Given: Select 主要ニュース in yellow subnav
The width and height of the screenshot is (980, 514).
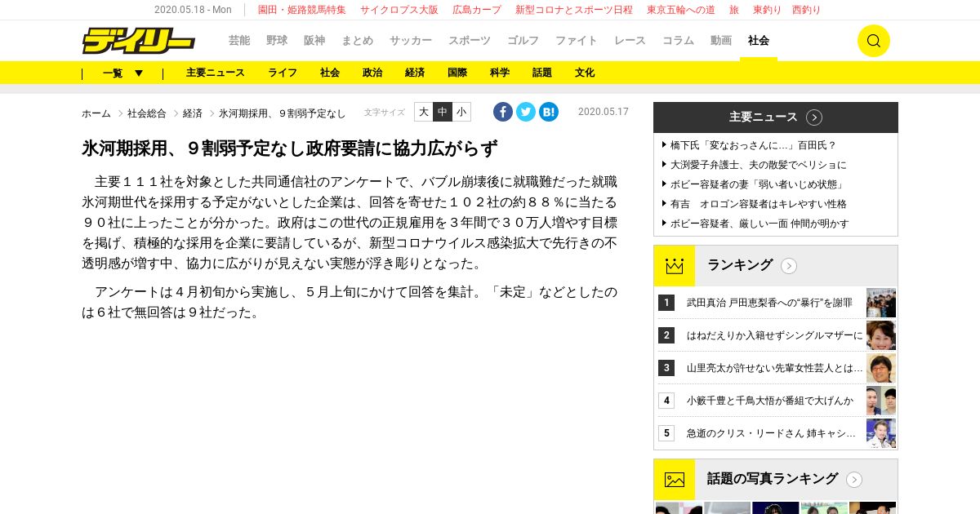Looking at the screenshot, I should [216, 73].
